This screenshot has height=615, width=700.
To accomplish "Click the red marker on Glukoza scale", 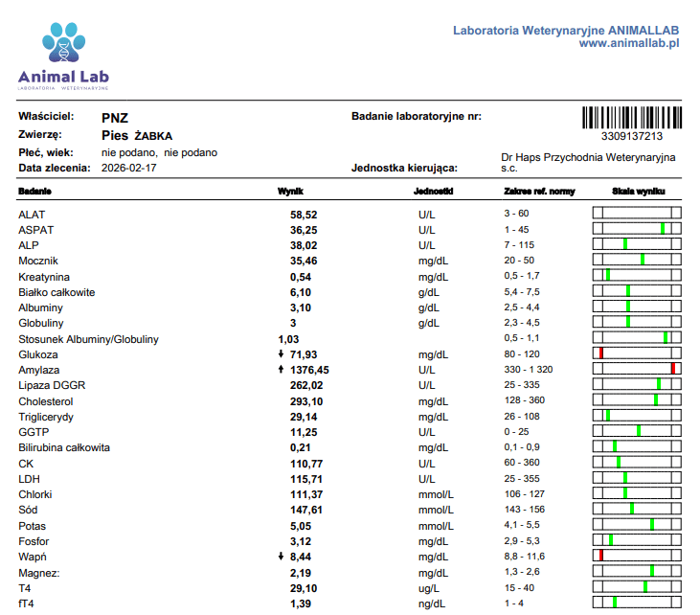I will coord(601,353).
